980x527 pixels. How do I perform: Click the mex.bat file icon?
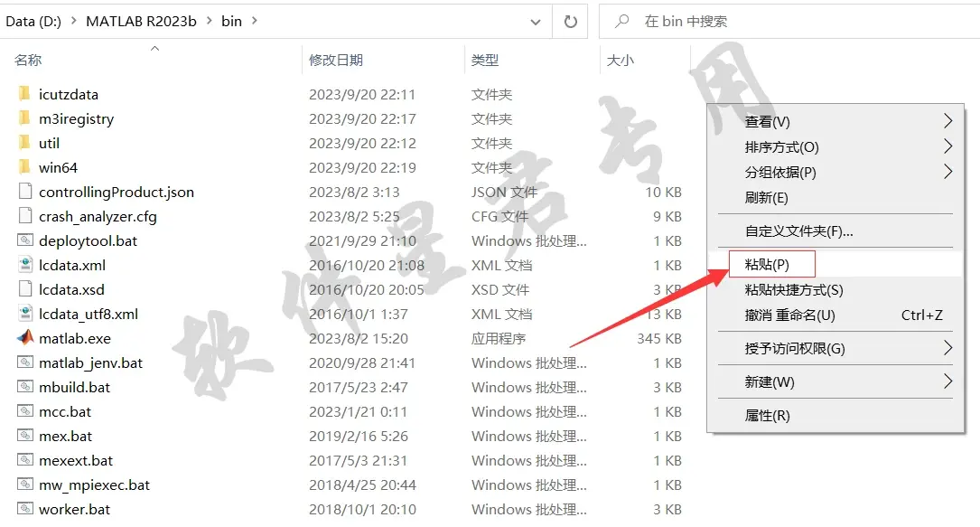pyautogui.click(x=25, y=435)
